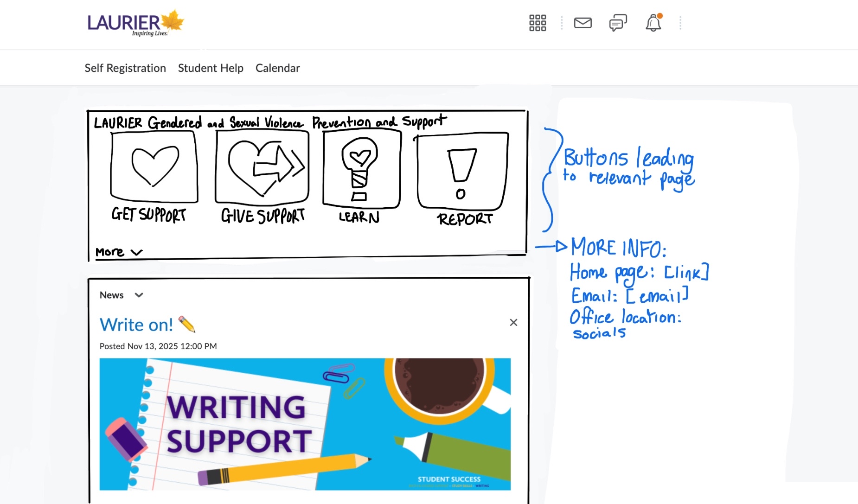Open the update alerts bell icon
The height and width of the screenshot is (504, 858).
tap(653, 23)
